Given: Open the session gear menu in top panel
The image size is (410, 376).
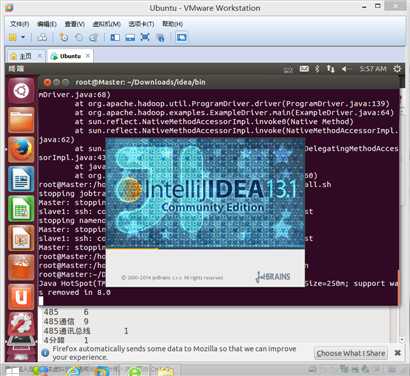Looking at the screenshot, I should (397, 69).
